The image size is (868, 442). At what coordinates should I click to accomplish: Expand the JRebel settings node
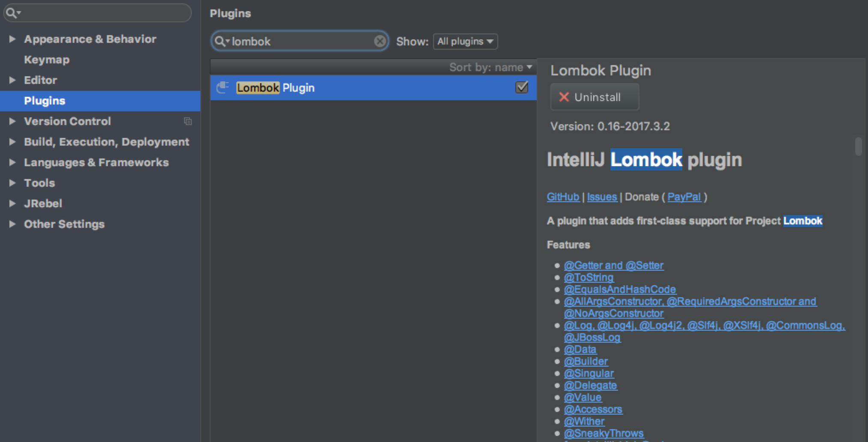(12, 203)
